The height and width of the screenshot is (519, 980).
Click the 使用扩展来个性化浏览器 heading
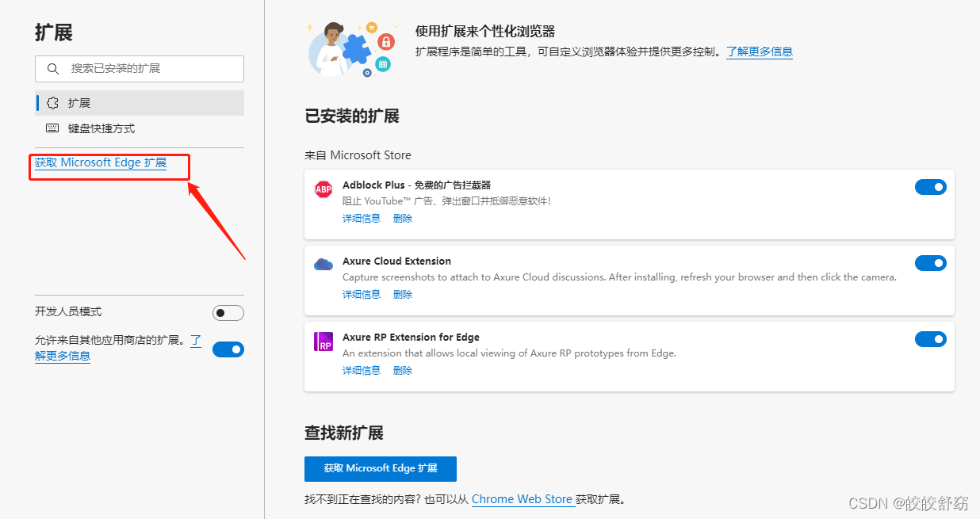[485, 32]
